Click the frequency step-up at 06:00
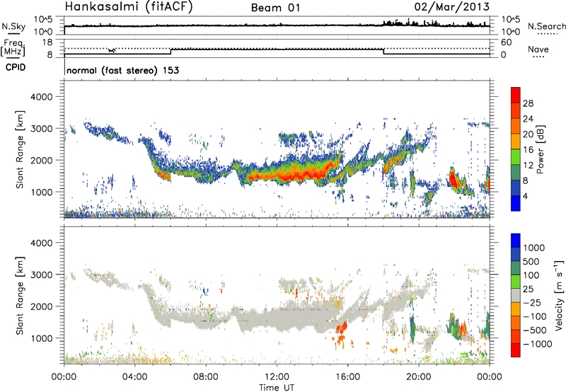566x392 pixels. [x=171, y=51]
